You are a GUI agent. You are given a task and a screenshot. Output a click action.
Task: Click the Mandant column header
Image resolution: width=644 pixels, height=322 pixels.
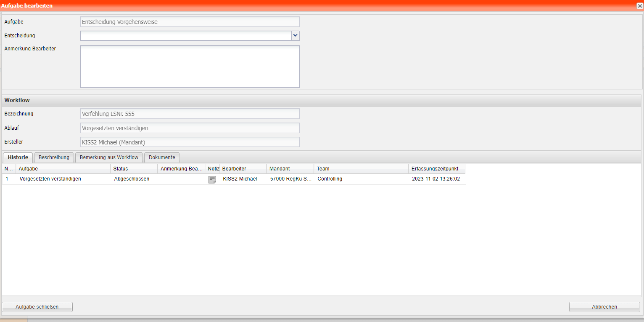pos(290,169)
